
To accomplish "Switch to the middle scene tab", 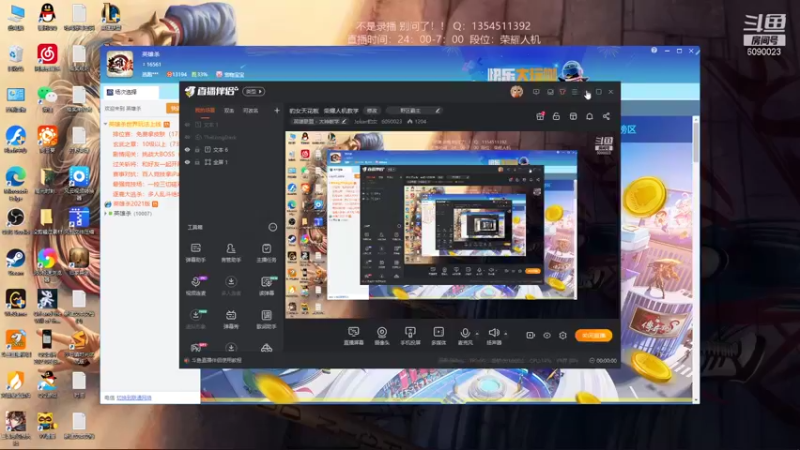I will click(x=229, y=110).
